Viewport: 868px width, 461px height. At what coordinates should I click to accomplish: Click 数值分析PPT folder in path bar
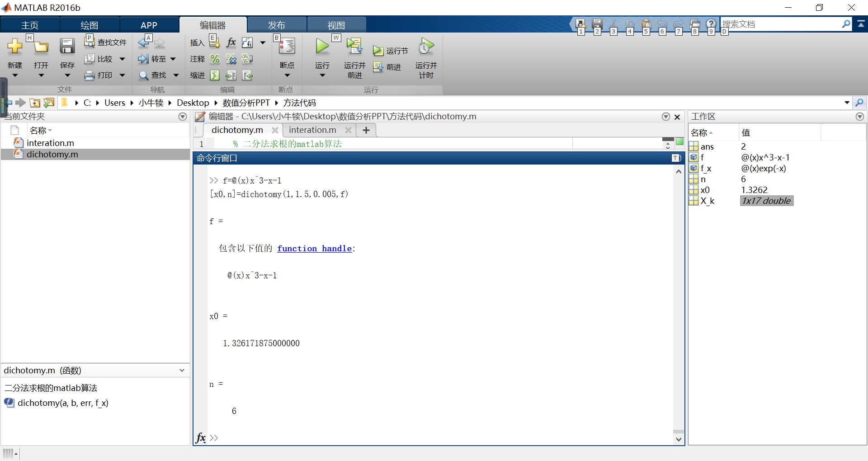[246, 103]
